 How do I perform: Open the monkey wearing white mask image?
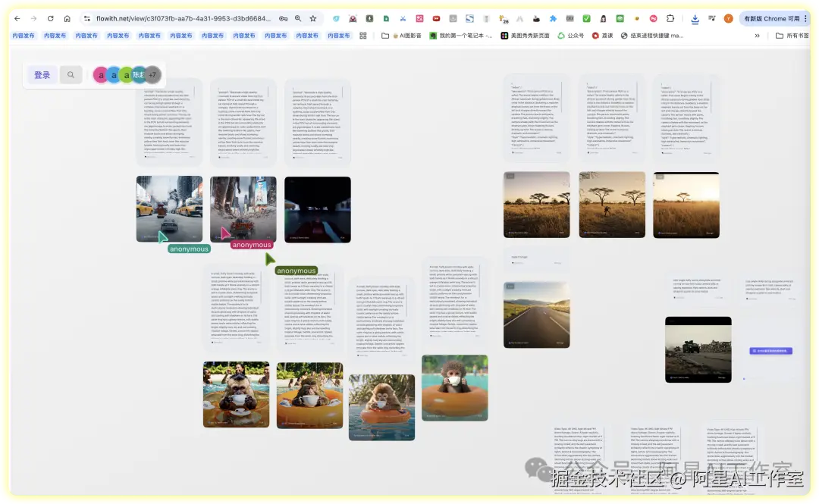[x=455, y=387]
